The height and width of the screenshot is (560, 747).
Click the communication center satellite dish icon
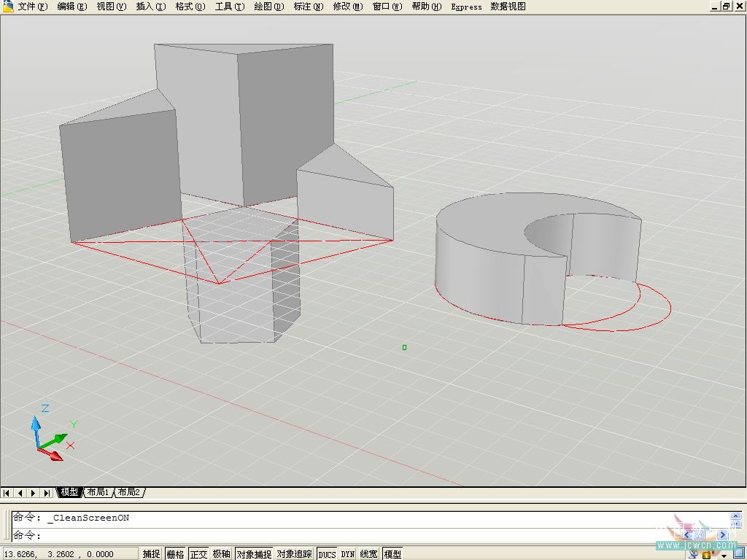coord(694,554)
